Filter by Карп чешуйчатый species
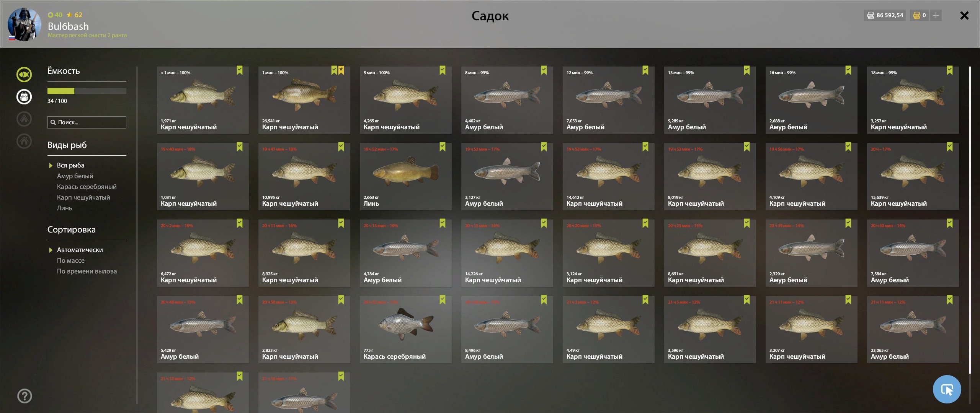980x413 pixels. (x=83, y=197)
